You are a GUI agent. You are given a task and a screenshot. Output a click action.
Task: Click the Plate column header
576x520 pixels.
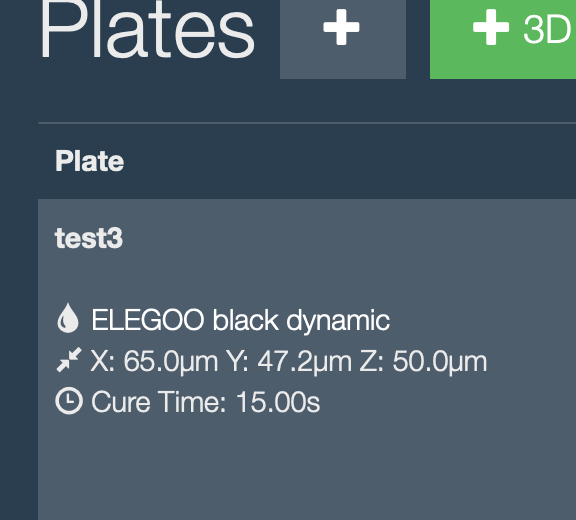click(x=90, y=161)
